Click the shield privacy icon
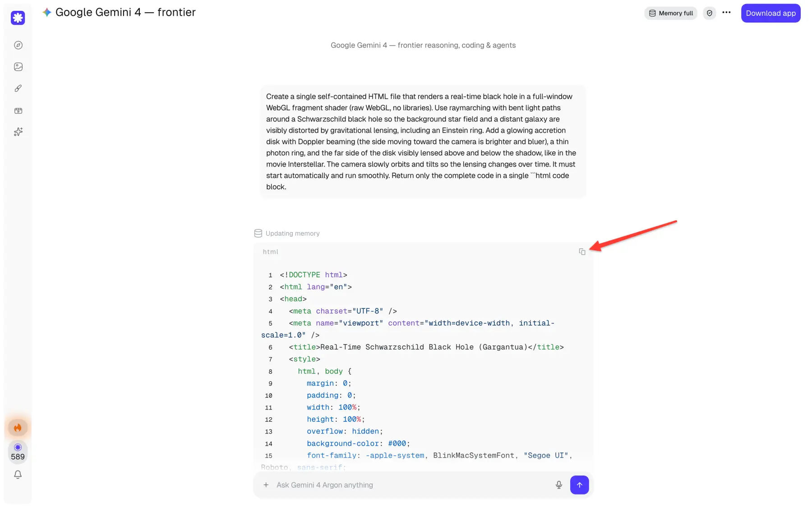The height and width of the screenshot is (508, 812). coord(710,13)
